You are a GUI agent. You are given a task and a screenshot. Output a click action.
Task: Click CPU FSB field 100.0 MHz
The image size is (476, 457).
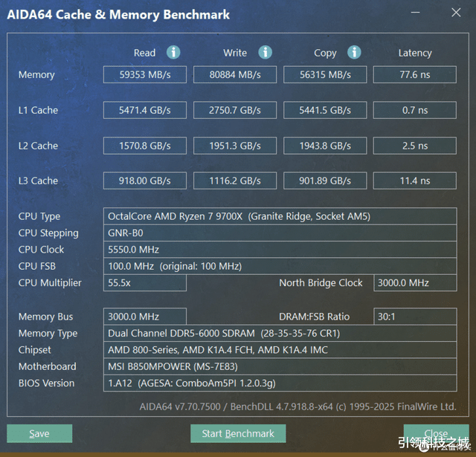click(280, 266)
